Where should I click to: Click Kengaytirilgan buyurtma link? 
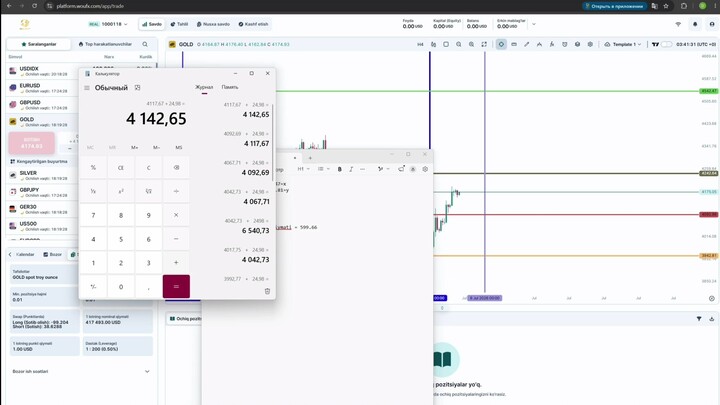(x=39, y=162)
